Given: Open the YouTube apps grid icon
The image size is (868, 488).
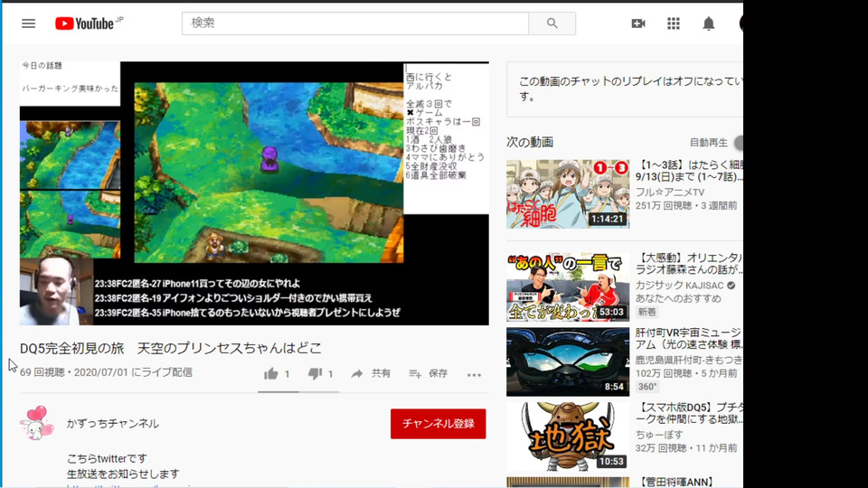Looking at the screenshot, I should click(673, 23).
